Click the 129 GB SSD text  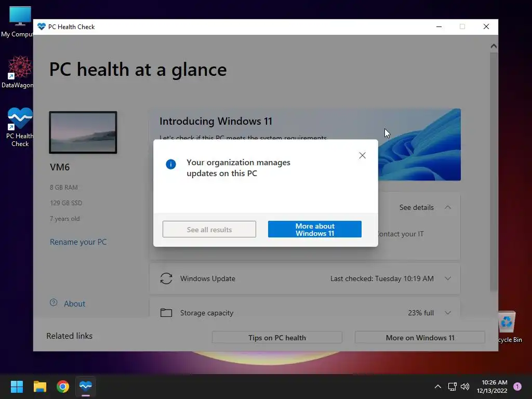pyautogui.click(x=66, y=203)
